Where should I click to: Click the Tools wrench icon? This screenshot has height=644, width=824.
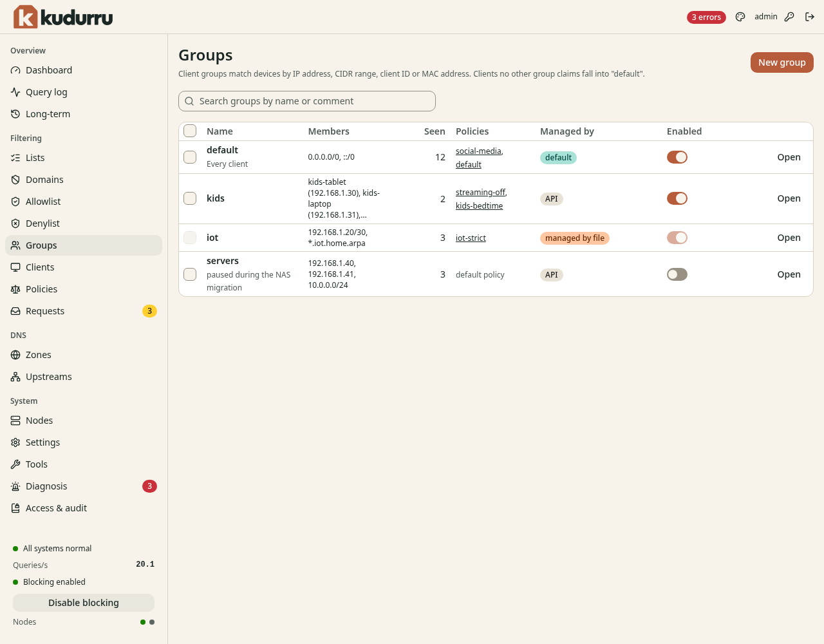pyautogui.click(x=15, y=464)
